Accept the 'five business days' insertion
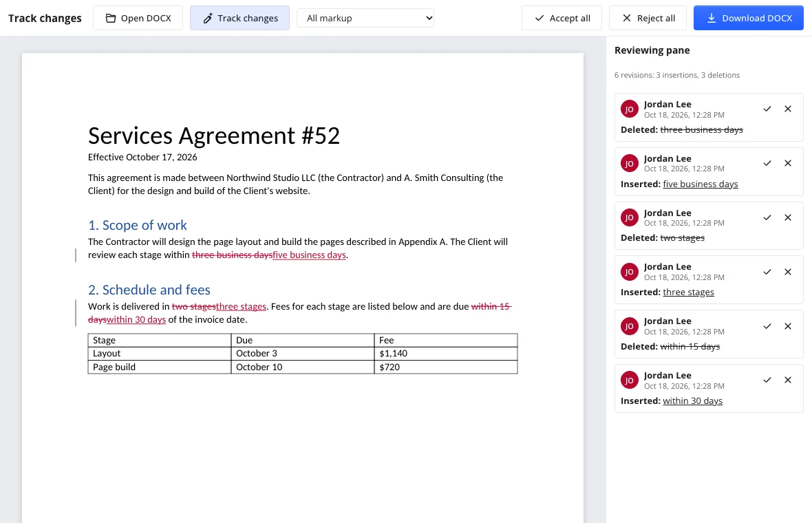Viewport: 812px width, 523px height. (x=767, y=163)
